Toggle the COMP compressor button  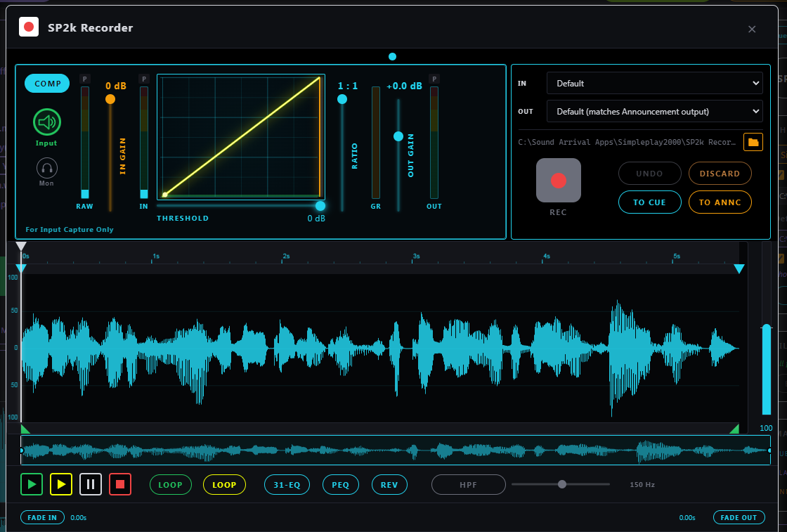tap(47, 84)
